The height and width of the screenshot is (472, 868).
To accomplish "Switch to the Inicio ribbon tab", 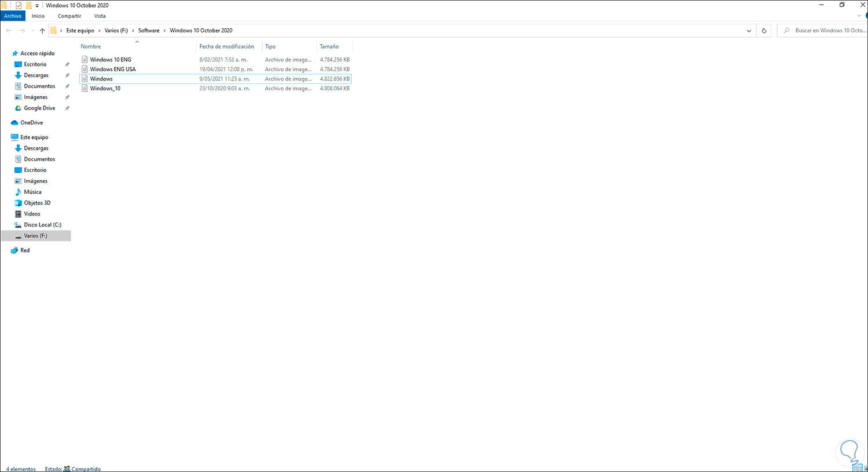I will [38, 16].
